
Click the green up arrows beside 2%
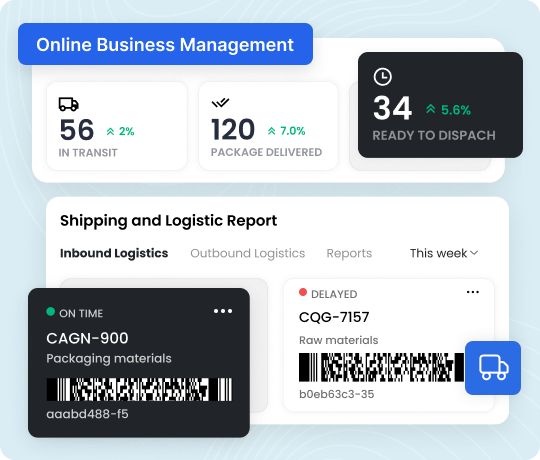pos(110,131)
